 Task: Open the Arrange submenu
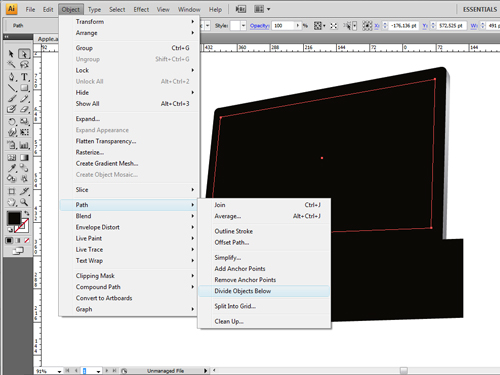click(x=130, y=33)
